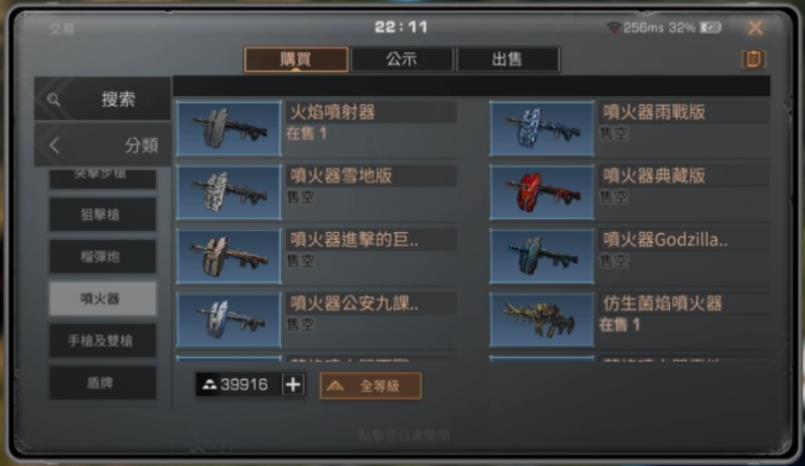Open the 噴火器公安九課 item entry

point(317,320)
